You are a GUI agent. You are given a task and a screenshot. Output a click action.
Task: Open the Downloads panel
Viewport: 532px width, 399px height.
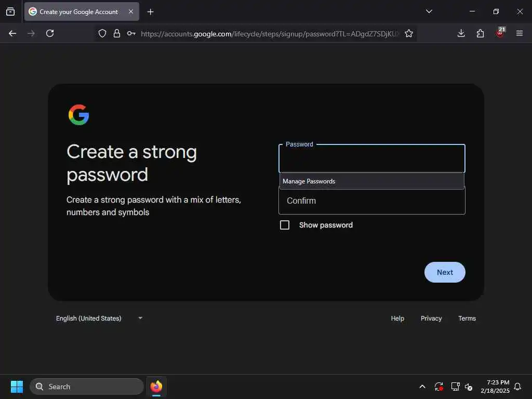461,33
